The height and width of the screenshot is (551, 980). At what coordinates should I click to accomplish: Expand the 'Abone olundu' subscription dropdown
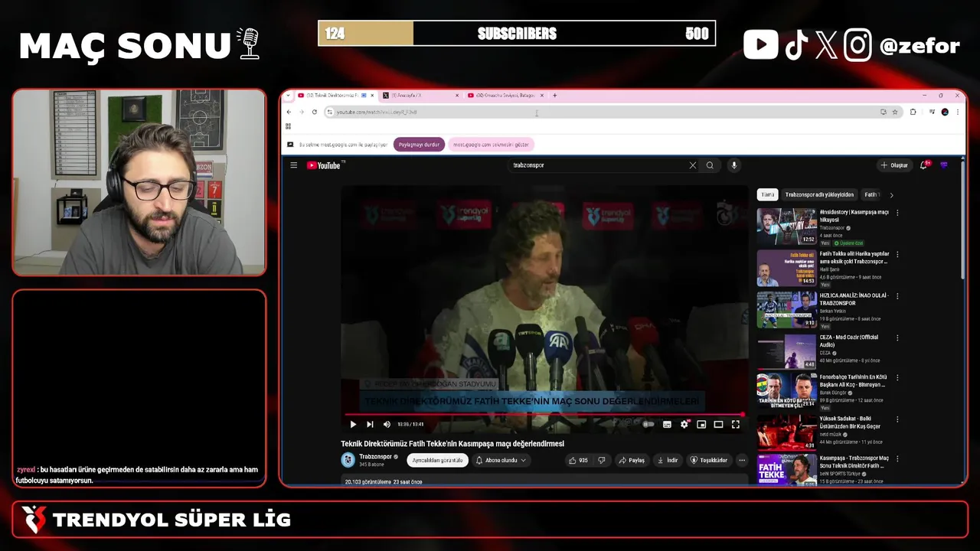(501, 460)
